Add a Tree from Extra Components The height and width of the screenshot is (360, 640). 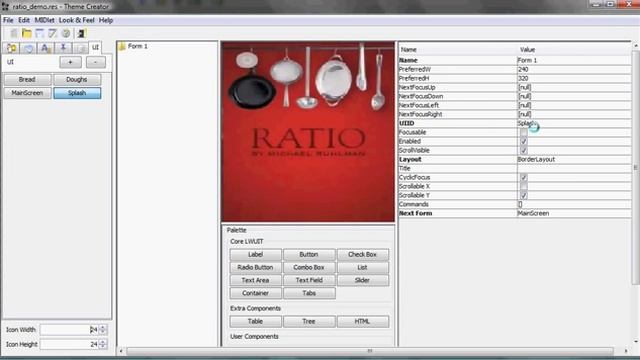309,322
